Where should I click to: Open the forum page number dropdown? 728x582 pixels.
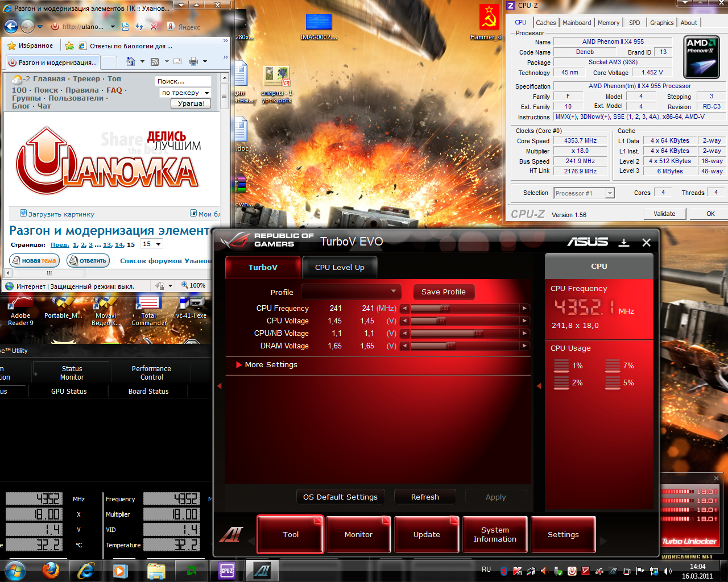point(152,244)
